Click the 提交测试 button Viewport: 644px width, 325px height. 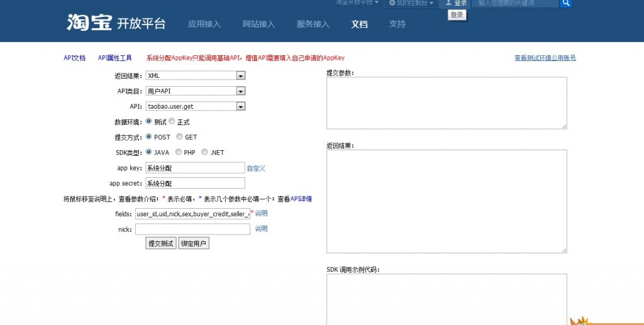pos(160,243)
